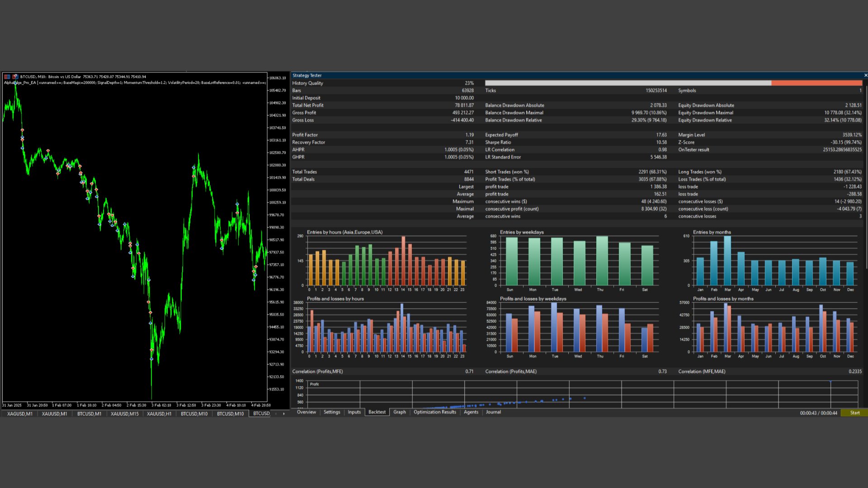Image resolution: width=868 pixels, height=488 pixels.
Task: Switch to XAUUSD,M15 chart tab
Action: pos(124,414)
